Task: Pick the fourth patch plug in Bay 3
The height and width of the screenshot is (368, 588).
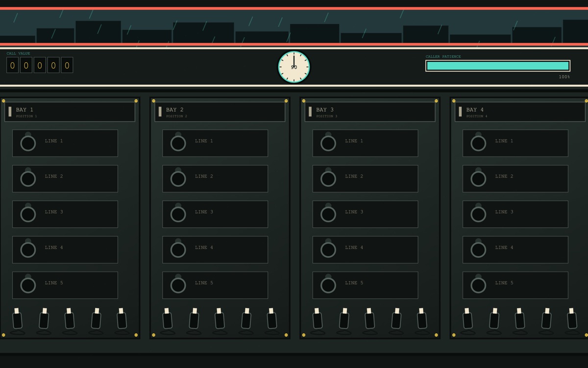Action: 396,319
